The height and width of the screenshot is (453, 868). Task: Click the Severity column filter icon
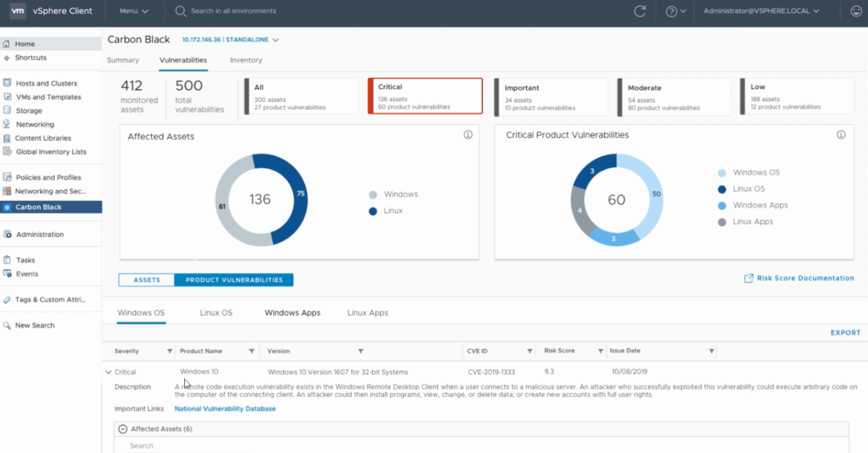tap(170, 351)
